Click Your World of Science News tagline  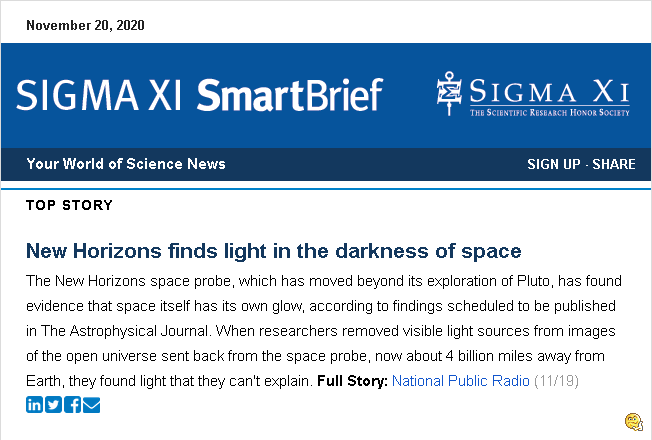click(126, 164)
